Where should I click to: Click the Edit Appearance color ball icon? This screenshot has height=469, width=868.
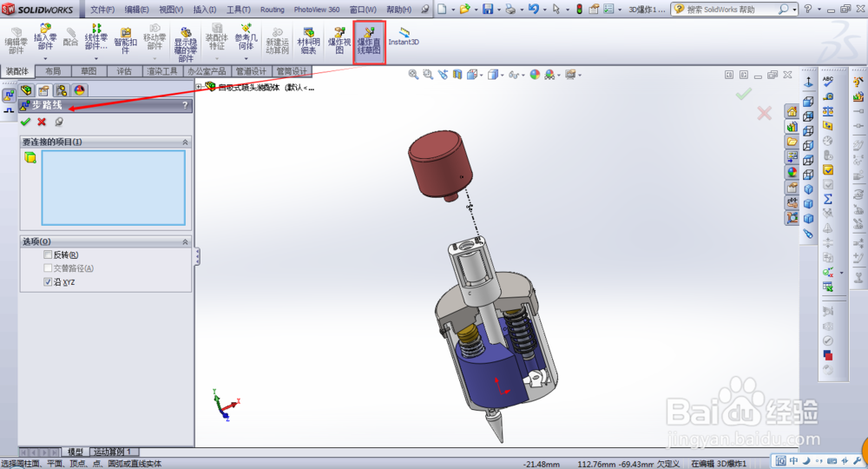click(535, 74)
